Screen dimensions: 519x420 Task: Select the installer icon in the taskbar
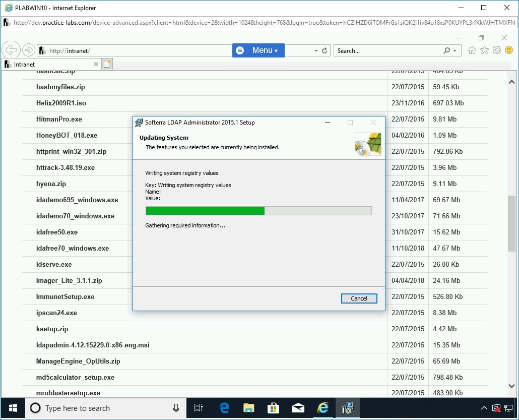click(x=347, y=408)
